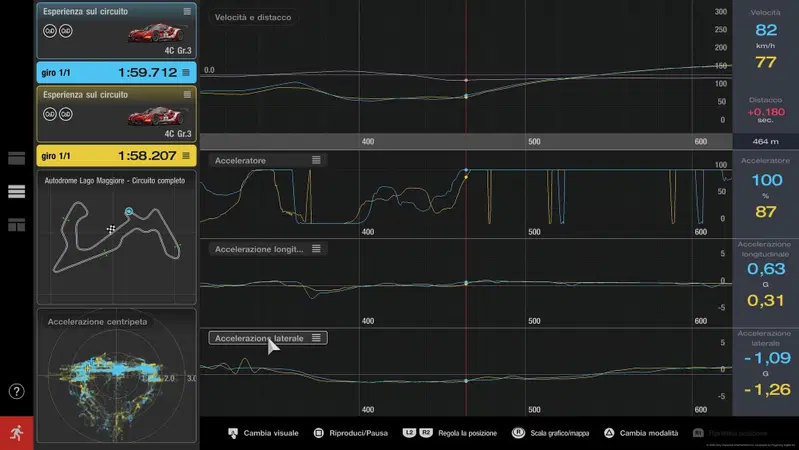Viewport: 799px width, 450px height.
Task: Click the yellow accelerator value 87
Action: pos(766,211)
